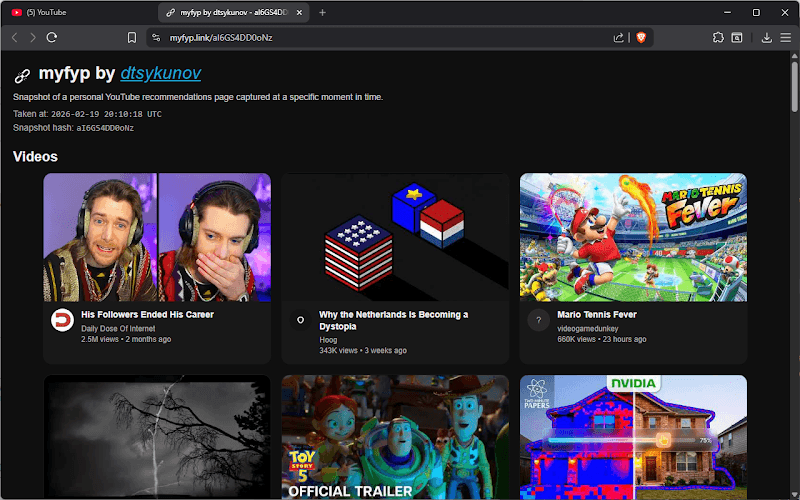Viewport: 800px width, 500px height.
Task: Click the timestamp '2026-02-19 20:10:18 UTC'
Action: click(106, 114)
